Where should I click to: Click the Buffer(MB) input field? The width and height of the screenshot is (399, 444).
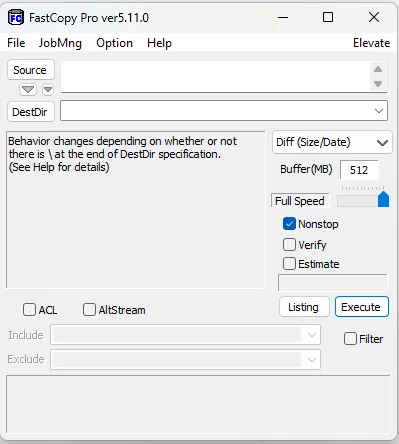pyautogui.click(x=359, y=170)
